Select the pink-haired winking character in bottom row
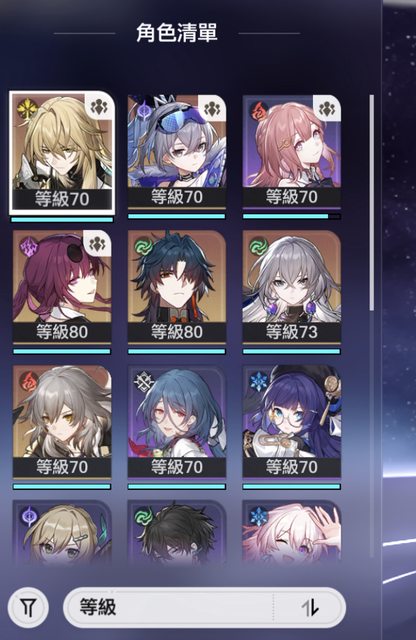The image size is (416, 640). [291, 531]
